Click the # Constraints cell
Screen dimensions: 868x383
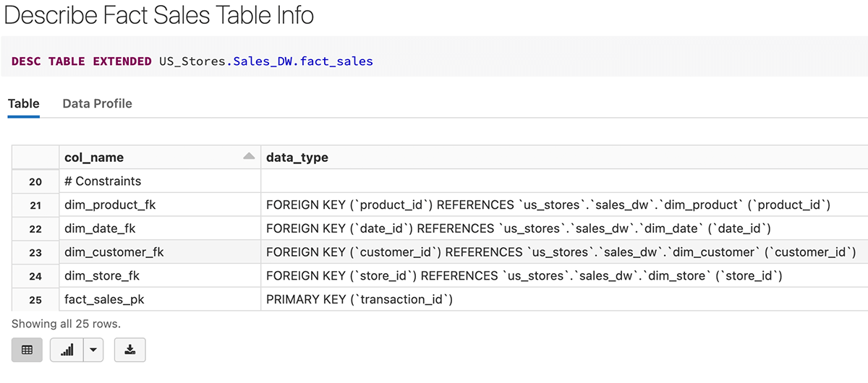point(103,181)
